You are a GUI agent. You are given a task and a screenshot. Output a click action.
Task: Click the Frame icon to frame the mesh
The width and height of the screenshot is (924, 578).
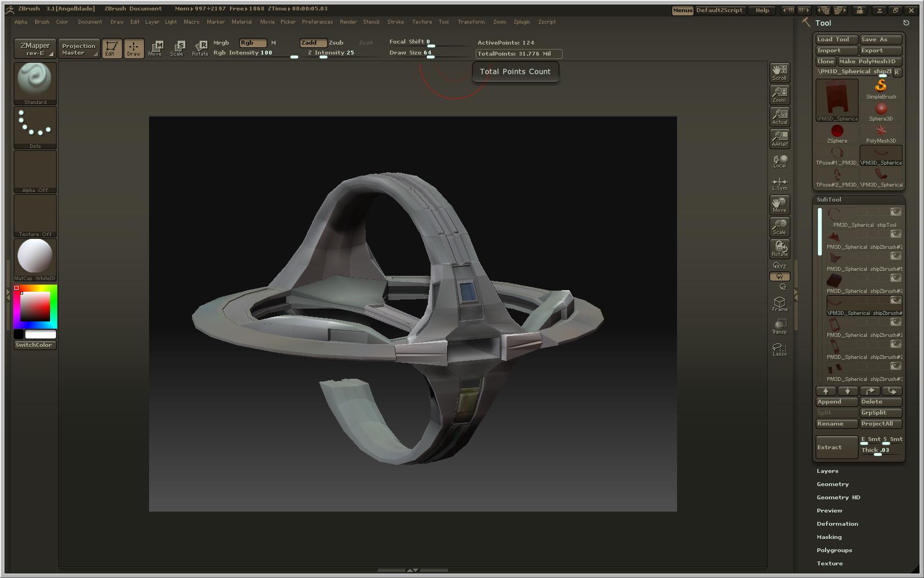779,303
